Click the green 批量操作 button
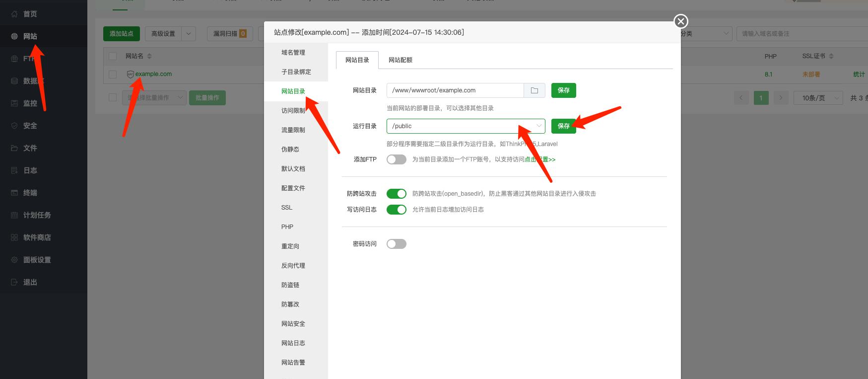 point(207,98)
